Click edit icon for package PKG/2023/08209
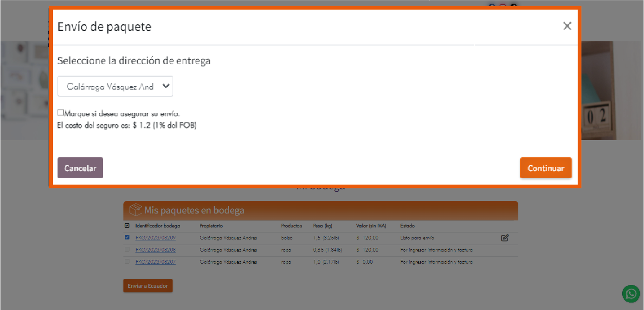The width and height of the screenshot is (644, 310). tap(505, 238)
